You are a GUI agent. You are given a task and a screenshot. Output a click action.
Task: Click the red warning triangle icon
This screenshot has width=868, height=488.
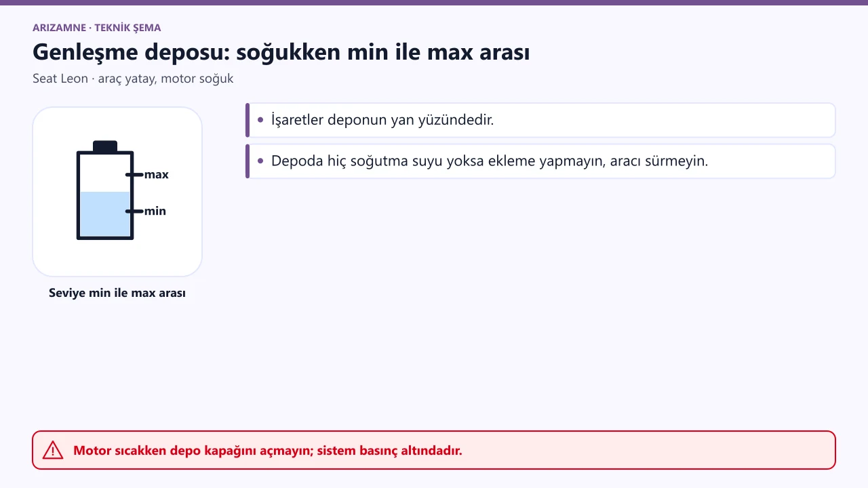click(x=53, y=450)
